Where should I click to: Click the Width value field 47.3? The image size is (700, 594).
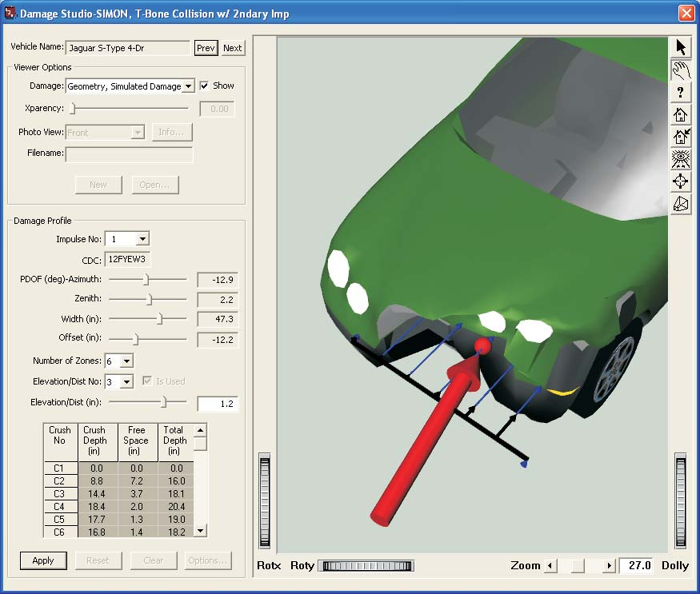coord(218,319)
